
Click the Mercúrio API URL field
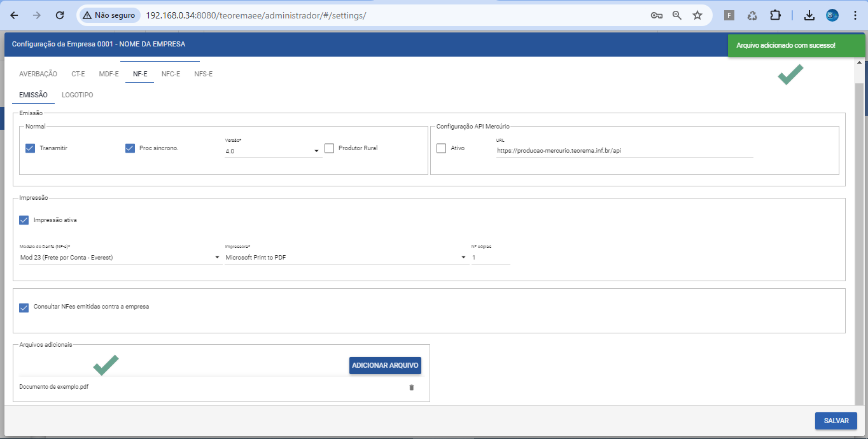click(x=624, y=151)
